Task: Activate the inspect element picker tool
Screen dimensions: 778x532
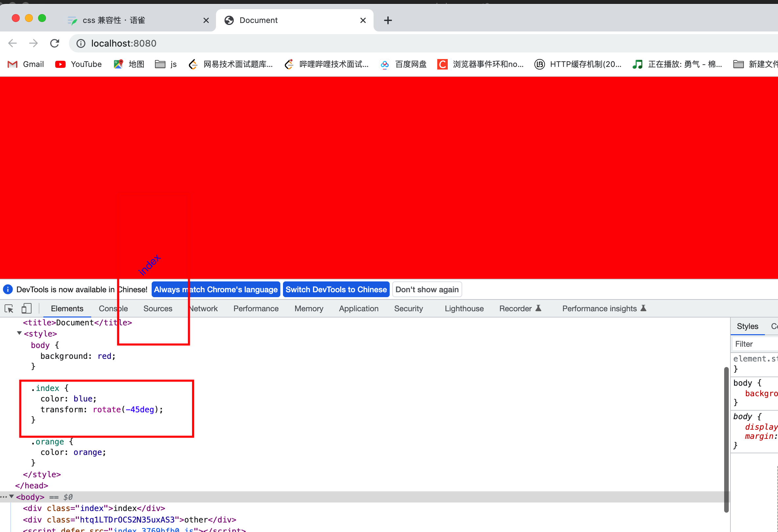Action: tap(9, 309)
